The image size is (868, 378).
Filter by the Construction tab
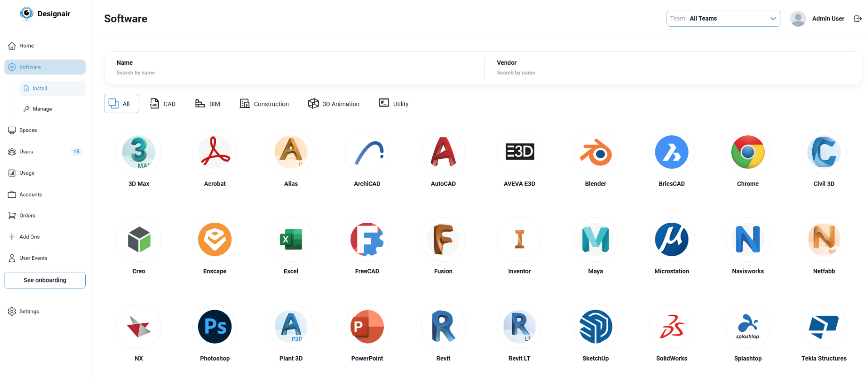coord(264,104)
